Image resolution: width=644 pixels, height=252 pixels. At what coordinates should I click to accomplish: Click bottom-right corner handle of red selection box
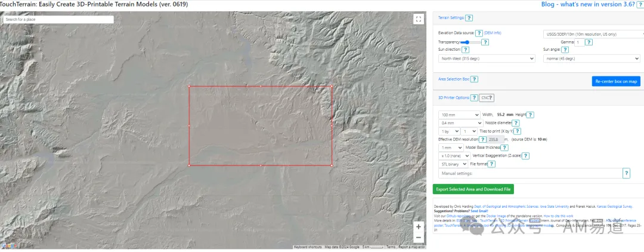(x=332, y=165)
